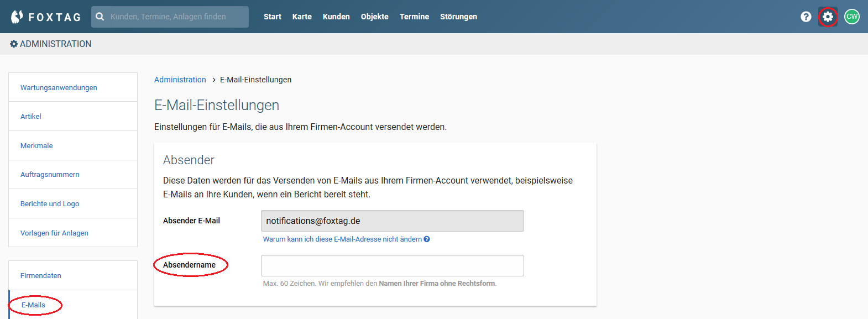Open the Start menu item

[x=273, y=17]
